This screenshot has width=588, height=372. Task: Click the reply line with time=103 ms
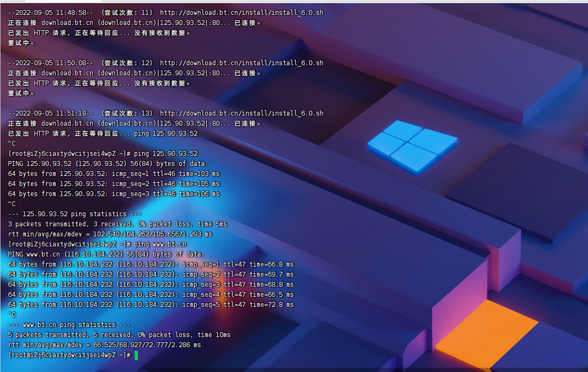click(113, 174)
